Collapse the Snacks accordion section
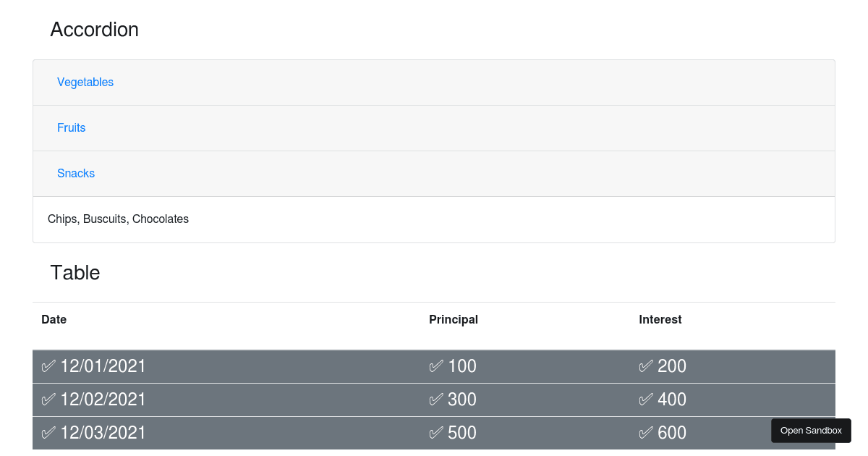868x456 pixels. pos(76,174)
